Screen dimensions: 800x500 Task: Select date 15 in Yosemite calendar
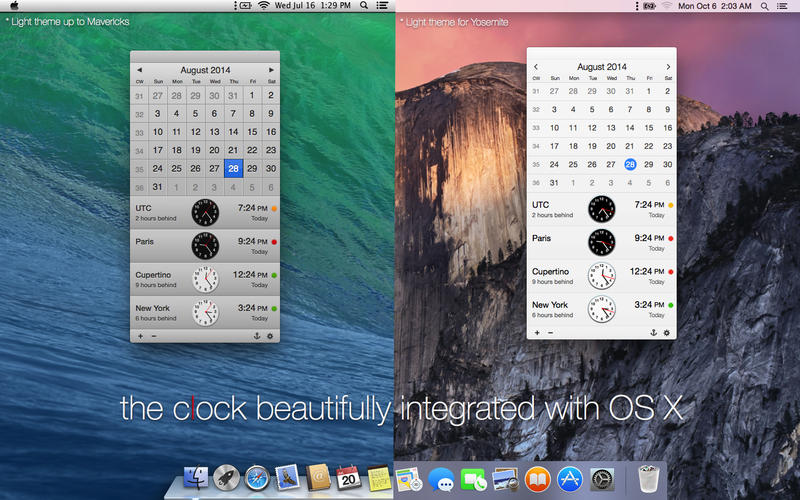pos(648,128)
